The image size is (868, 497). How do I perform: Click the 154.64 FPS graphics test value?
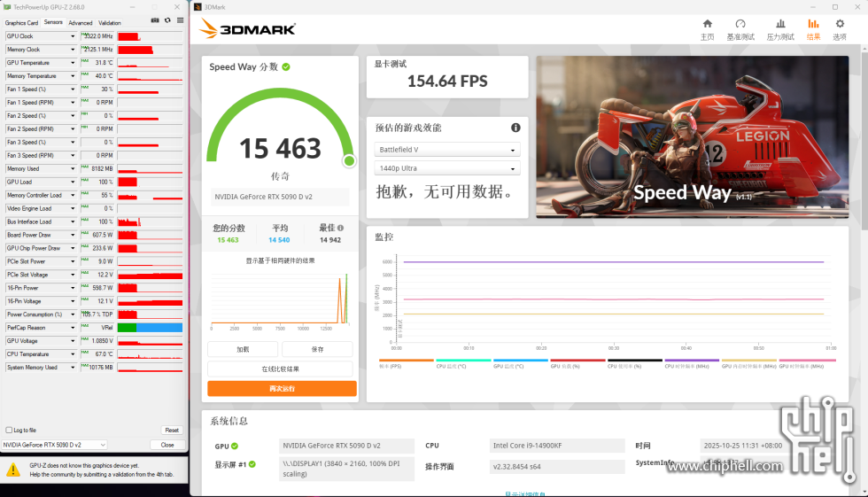(447, 82)
